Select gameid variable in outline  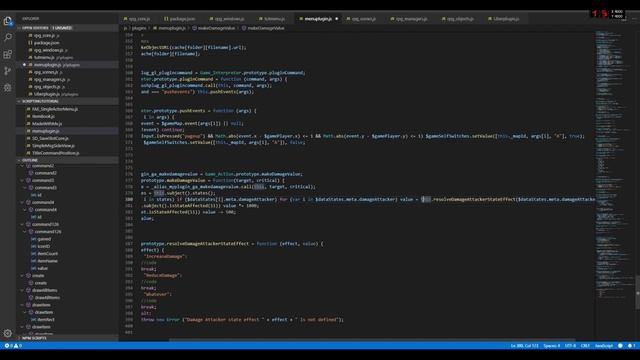click(x=67, y=239)
